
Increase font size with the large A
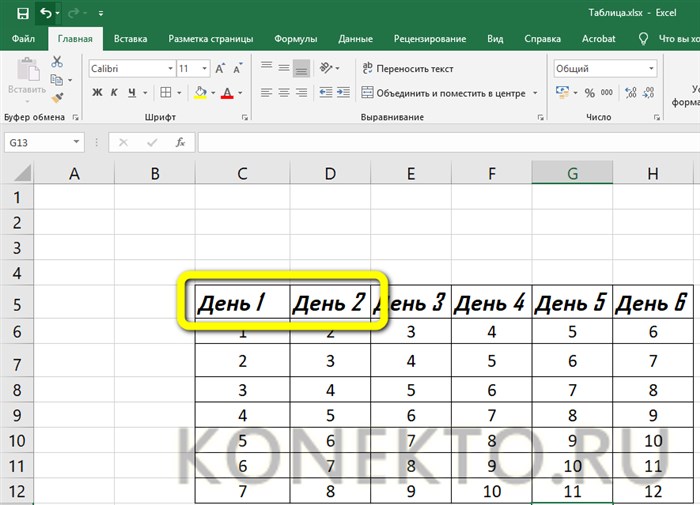(x=220, y=68)
